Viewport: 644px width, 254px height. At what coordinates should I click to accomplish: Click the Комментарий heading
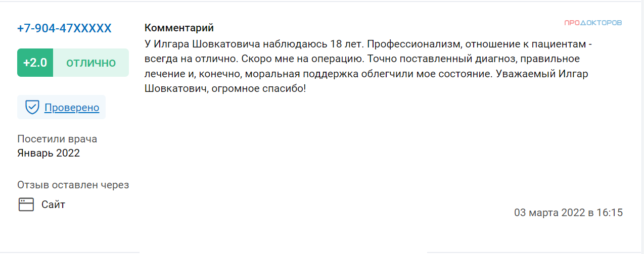click(x=179, y=28)
